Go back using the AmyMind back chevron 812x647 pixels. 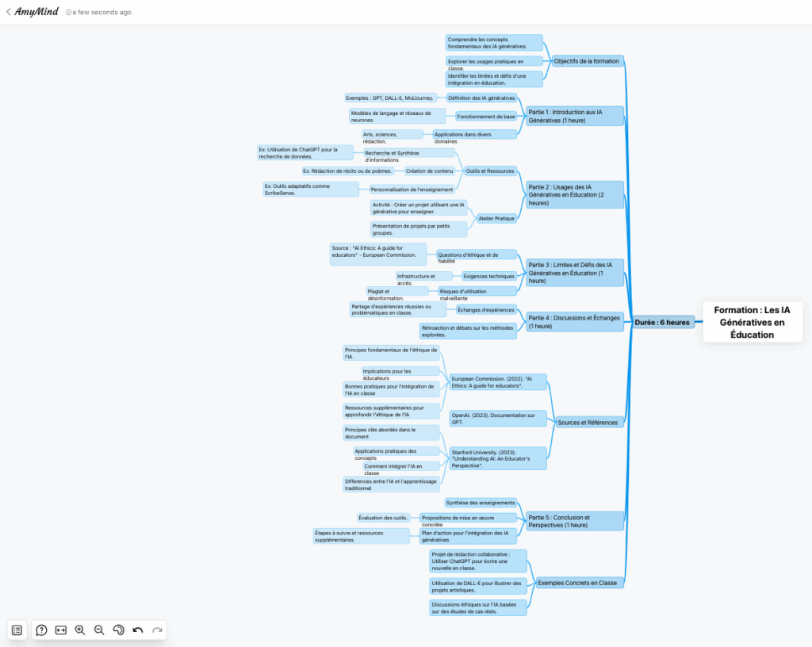coord(8,12)
